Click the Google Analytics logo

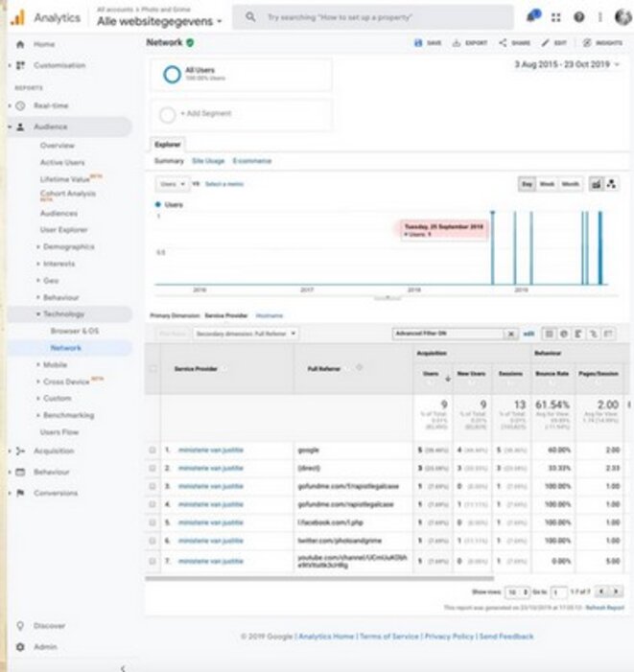[17, 17]
